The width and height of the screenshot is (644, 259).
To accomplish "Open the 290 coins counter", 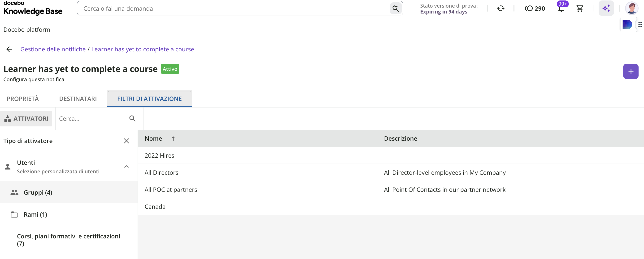I will [x=535, y=9].
